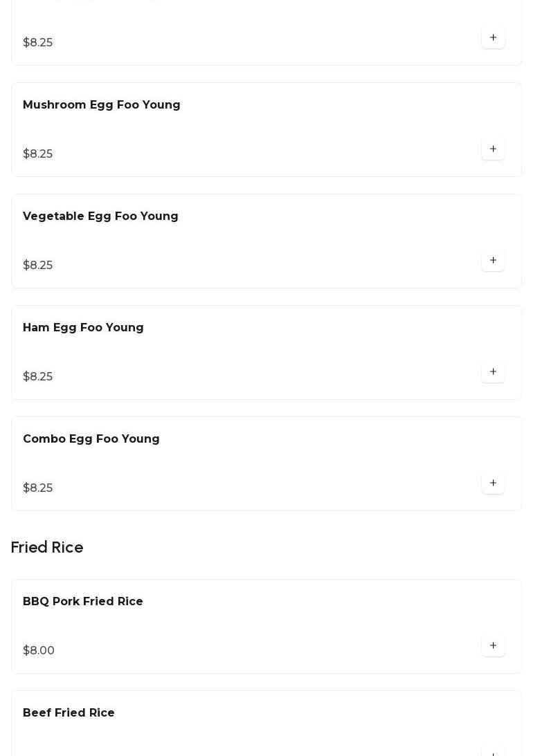
Task: Click the Combo Egg Foo Young title
Action: pos(91,439)
